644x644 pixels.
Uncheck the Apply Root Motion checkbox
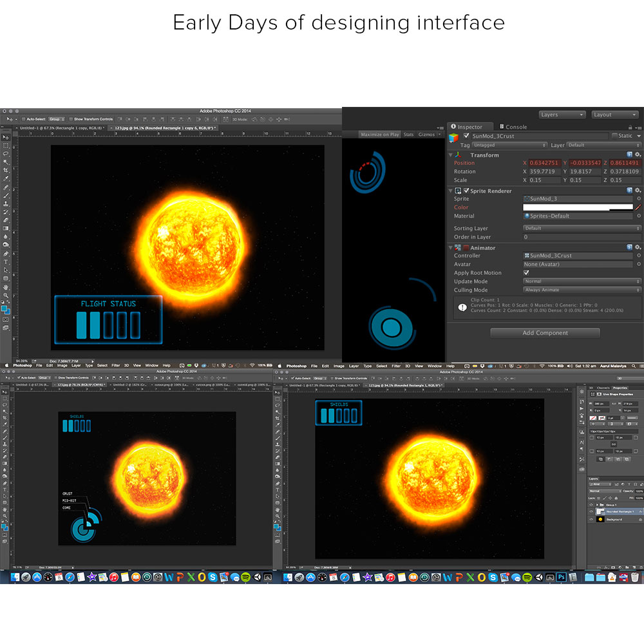pyautogui.click(x=526, y=273)
